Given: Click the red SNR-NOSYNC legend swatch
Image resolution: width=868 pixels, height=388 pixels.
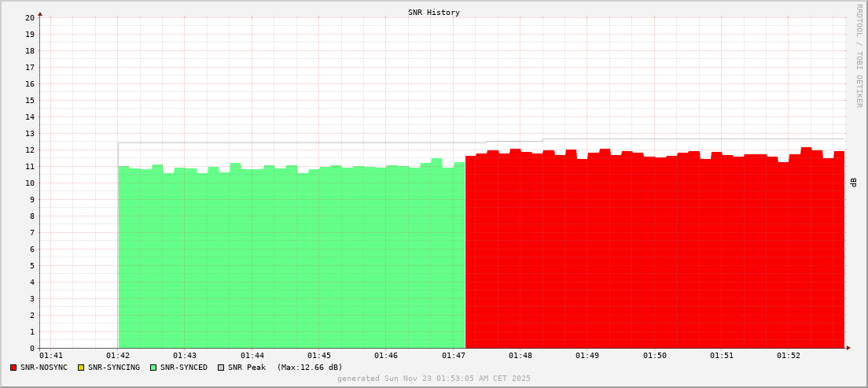Looking at the screenshot, I should (13, 368).
